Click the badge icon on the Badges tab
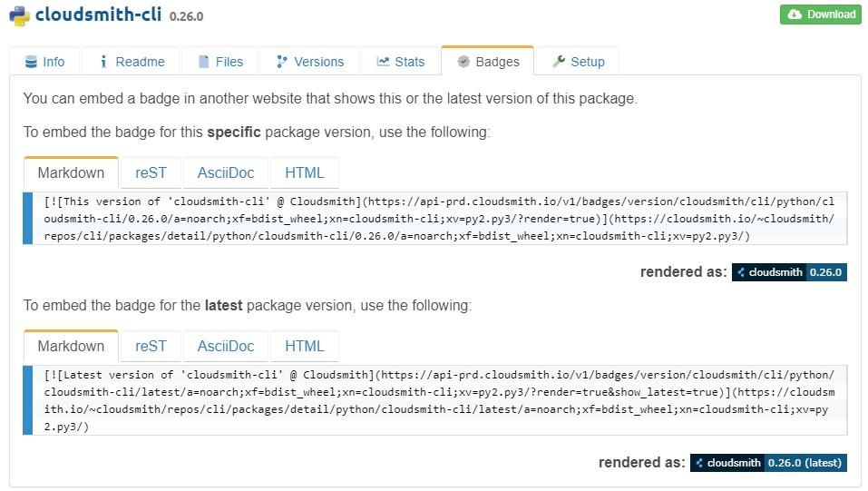The image size is (868, 491). coord(463,62)
